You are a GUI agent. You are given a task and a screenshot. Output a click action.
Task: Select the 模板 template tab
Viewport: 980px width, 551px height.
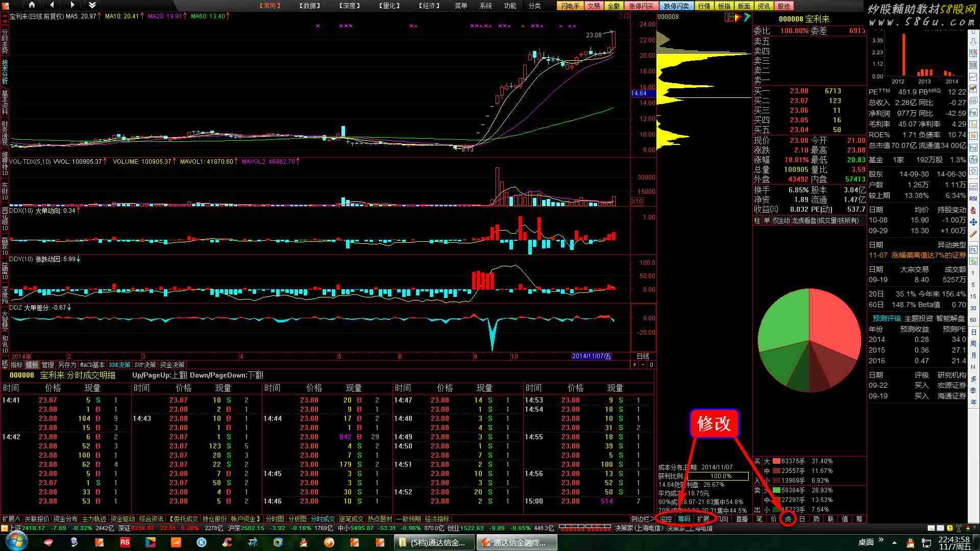pyautogui.click(x=32, y=365)
